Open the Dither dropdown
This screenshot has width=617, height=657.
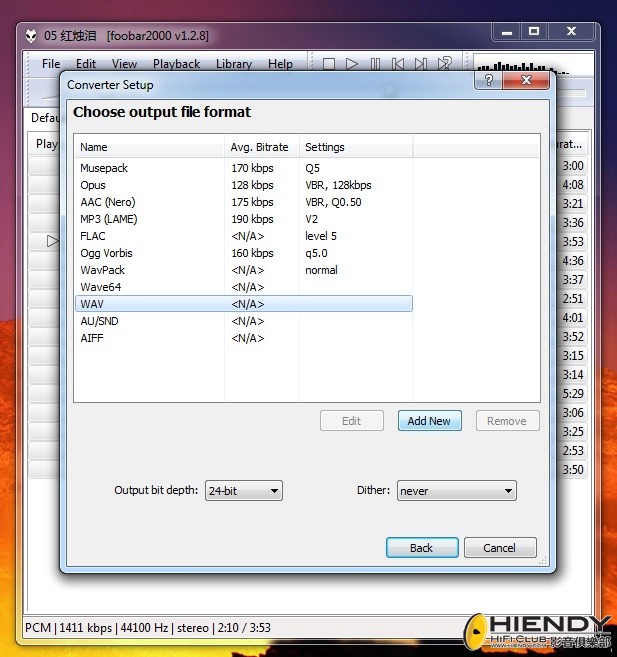click(456, 491)
